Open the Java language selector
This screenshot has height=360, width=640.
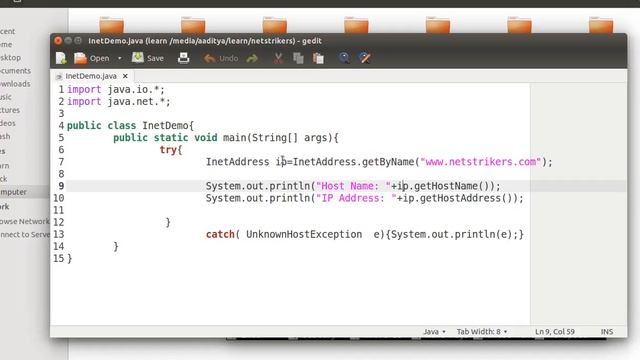(x=434, y=331)
